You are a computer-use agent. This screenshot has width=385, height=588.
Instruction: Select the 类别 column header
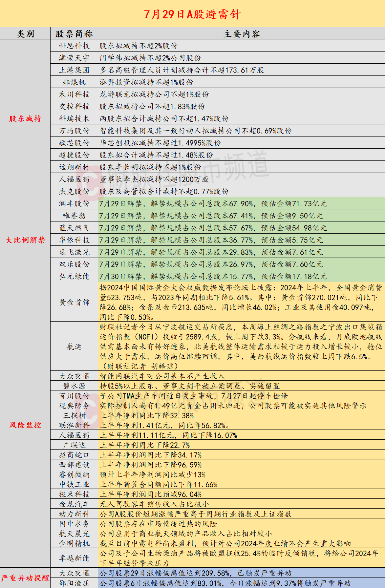(25, 34)
